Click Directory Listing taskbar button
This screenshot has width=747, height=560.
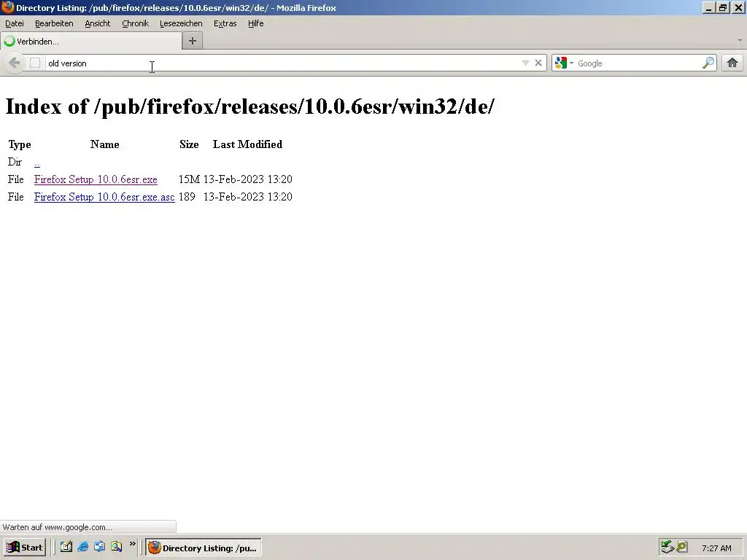204,548
